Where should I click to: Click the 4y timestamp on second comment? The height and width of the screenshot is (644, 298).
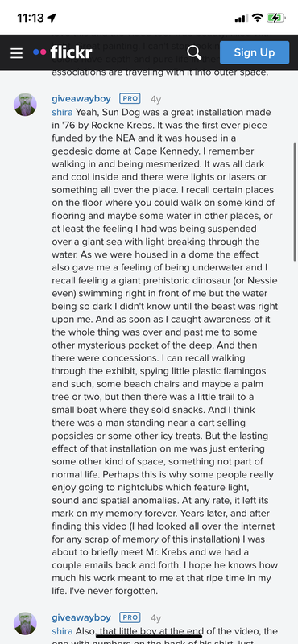click(x=155, y=618)
